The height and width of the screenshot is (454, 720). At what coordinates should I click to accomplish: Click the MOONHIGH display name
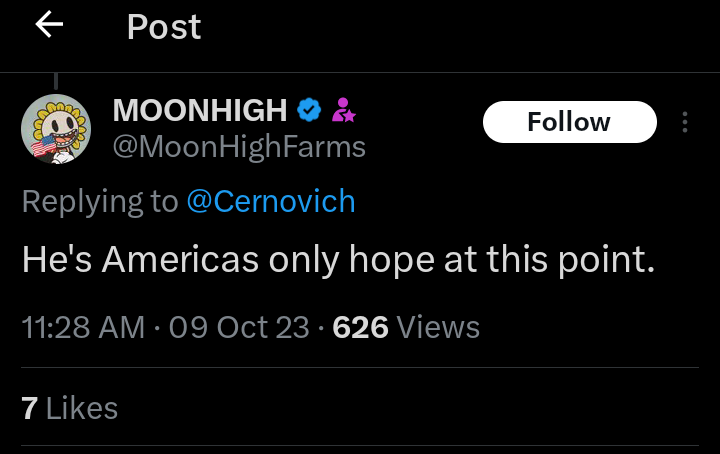tap(201, 109)
